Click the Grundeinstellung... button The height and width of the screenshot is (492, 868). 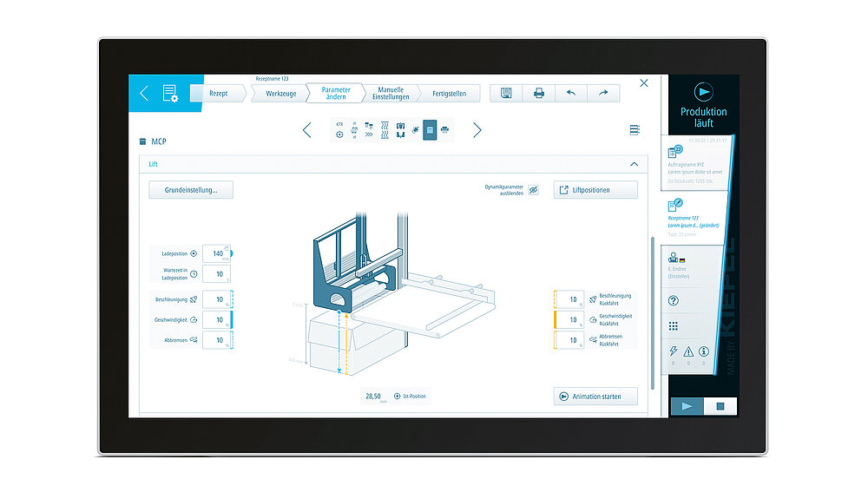[191, 190]
